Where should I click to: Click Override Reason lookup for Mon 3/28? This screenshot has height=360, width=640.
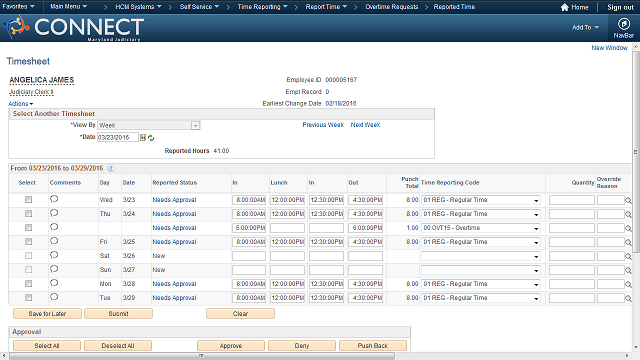point(628,284)
